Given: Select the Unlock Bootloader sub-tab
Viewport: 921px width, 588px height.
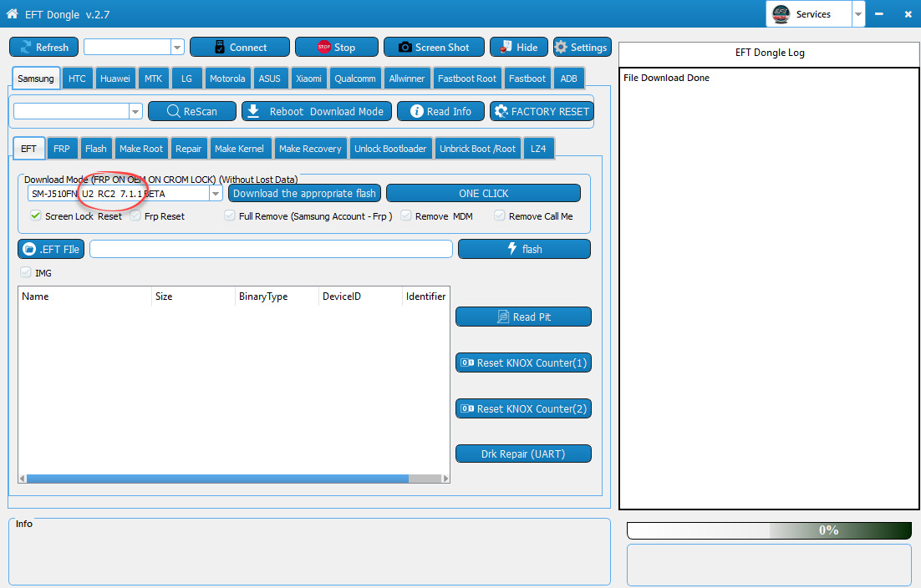Looking at the screenshot, I should (x=390, y=149).
